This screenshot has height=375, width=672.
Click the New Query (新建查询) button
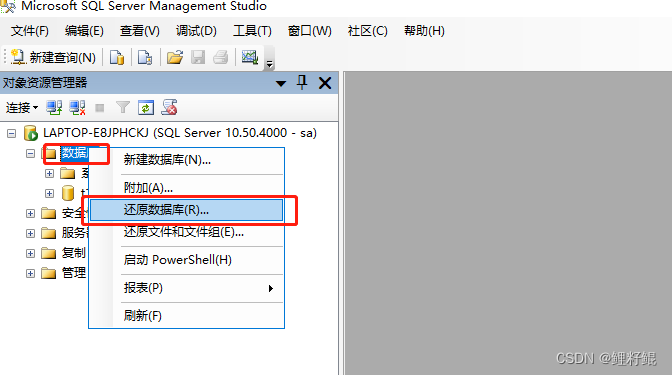(x=53, y=57)
